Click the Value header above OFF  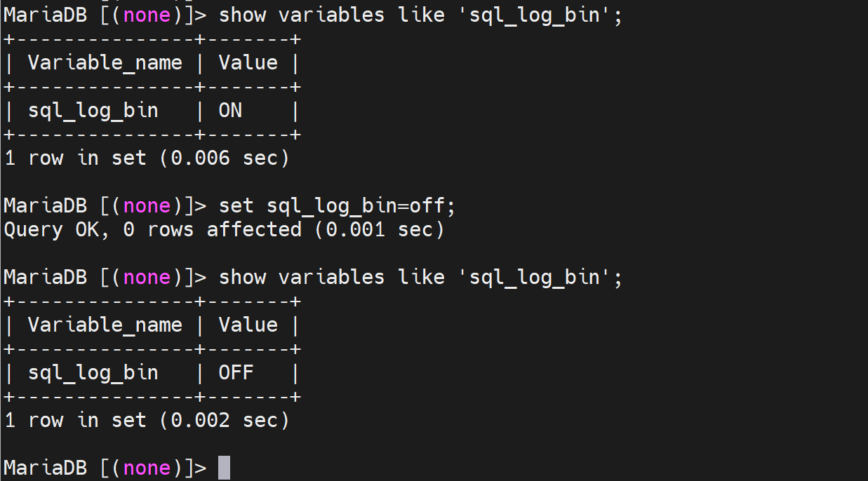pos(248,325)
